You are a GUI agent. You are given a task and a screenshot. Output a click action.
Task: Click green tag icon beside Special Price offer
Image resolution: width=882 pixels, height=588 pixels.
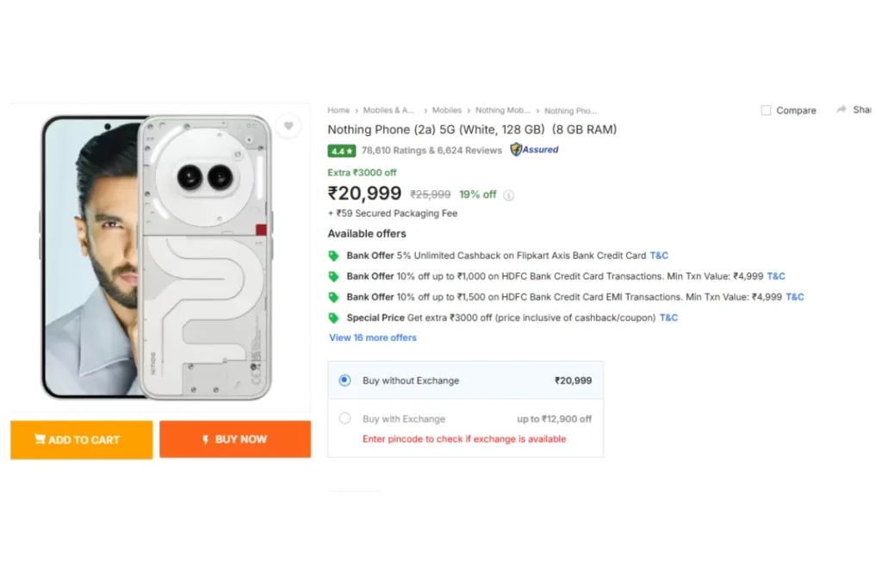pos(333,319)
